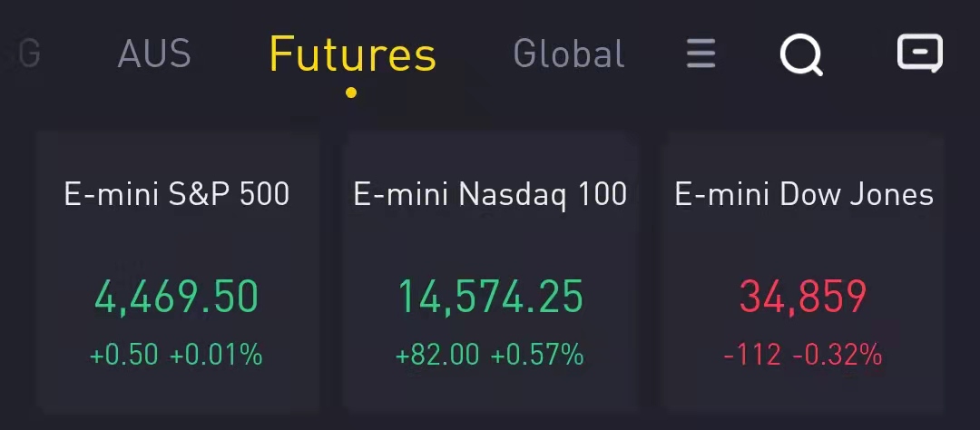The height and width of the screenshot is (430, 980).
Task: Click the yellow dot under Futures
Action: [x=351, y=93]
